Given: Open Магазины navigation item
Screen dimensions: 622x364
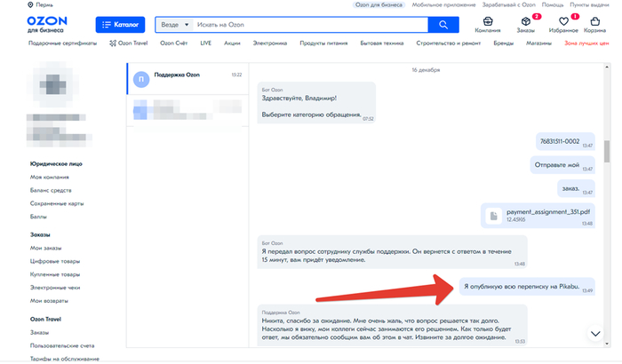Looking at the screenshot, I should pos(538,44).
